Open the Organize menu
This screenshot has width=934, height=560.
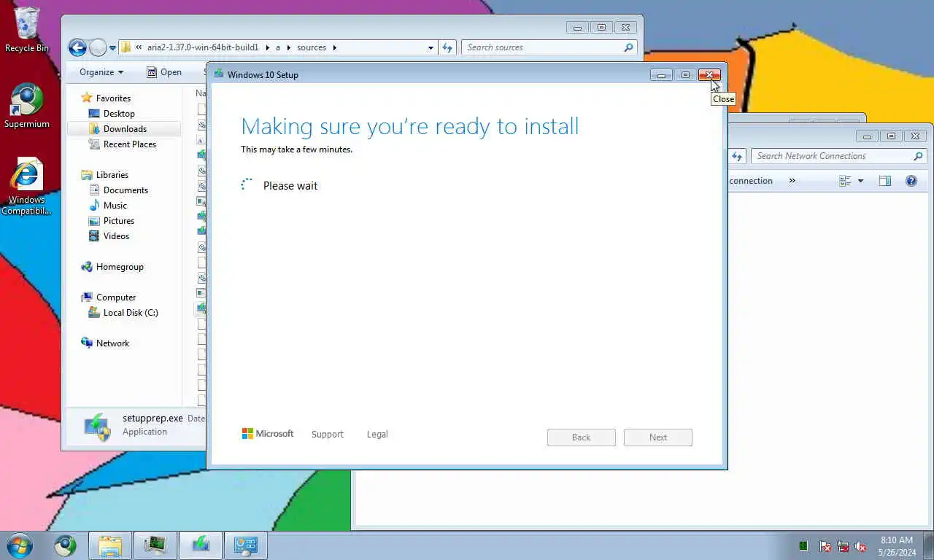tap(101, 72)
